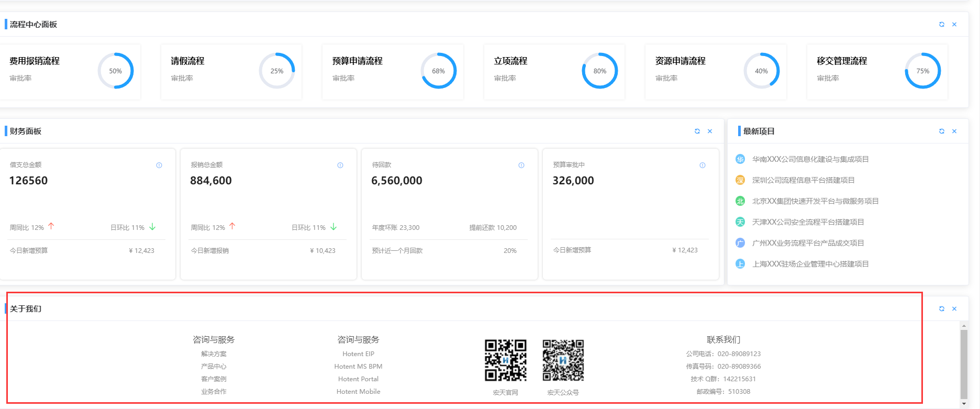Click info icon on 借支总金额 card
This screenshot has height=409, width=980.
click(159, 165)
